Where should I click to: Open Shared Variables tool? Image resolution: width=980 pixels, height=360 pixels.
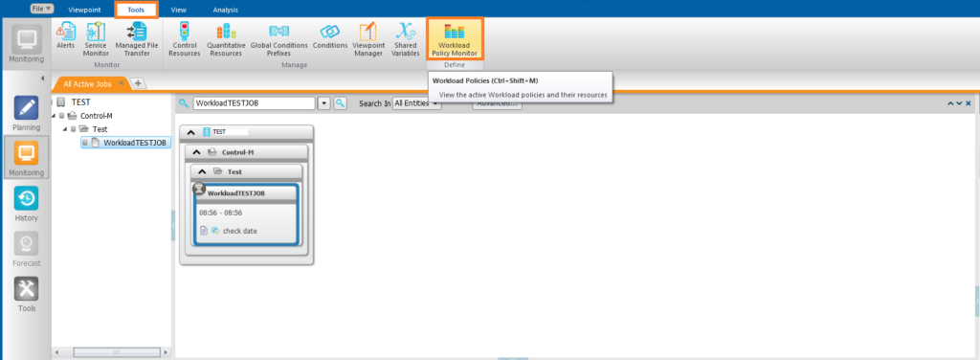405,39
